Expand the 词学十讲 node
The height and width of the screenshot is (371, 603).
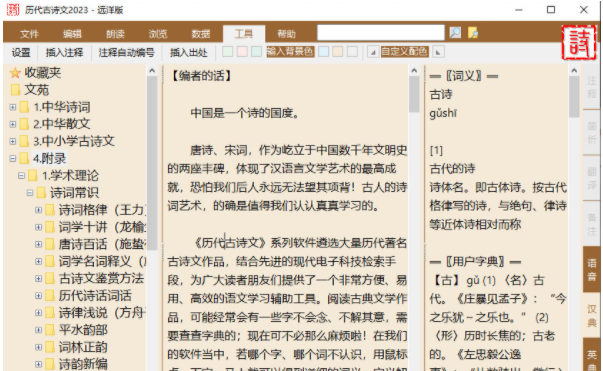(38, 227)
